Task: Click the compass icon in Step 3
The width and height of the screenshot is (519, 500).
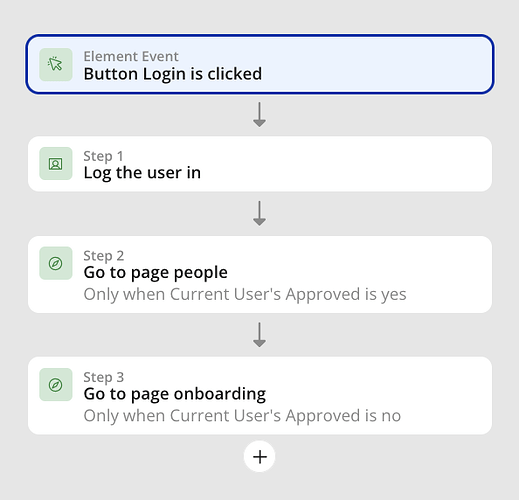Action: click(56, 385)
